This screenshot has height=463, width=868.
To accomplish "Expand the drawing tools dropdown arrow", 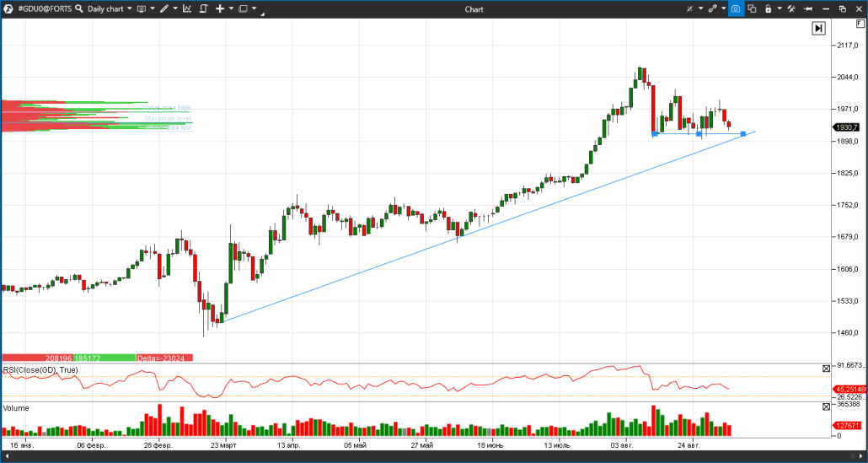I will (174, 8).
